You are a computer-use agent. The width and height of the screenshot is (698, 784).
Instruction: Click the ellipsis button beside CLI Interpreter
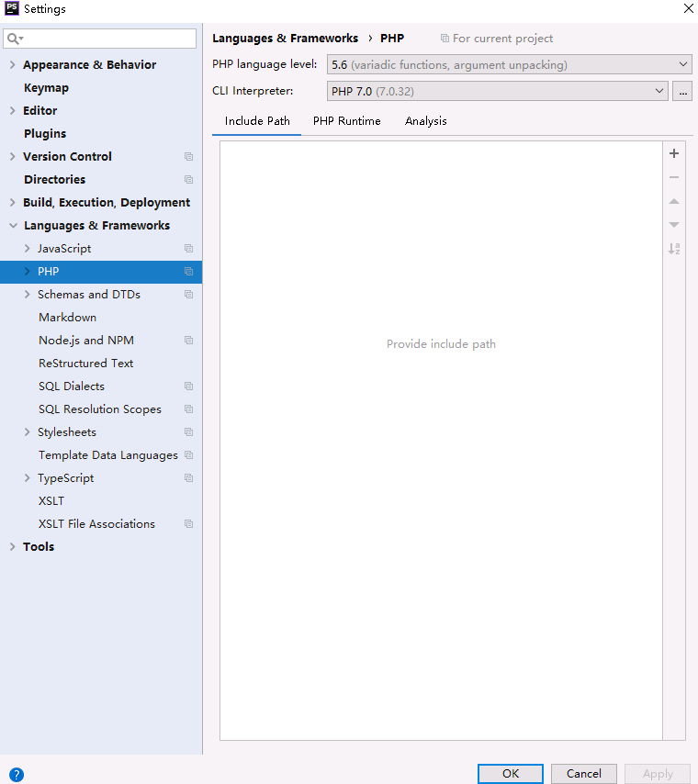pyautogui.click(x=682, y=91)
